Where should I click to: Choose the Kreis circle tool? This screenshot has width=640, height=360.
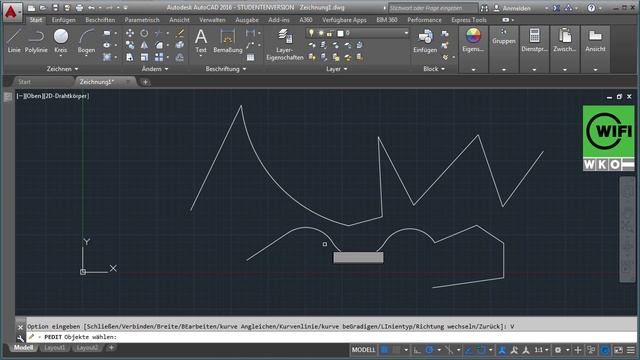pos(61,41)
